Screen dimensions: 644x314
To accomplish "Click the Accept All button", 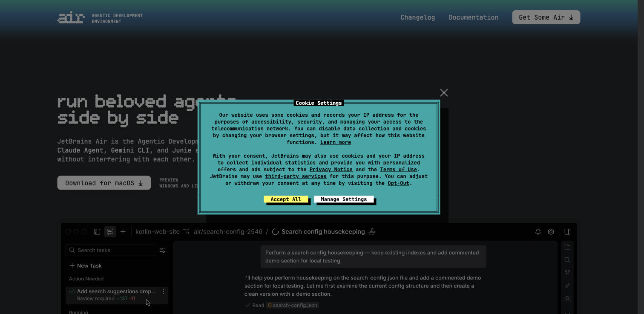I will click(x=286, y=199).
